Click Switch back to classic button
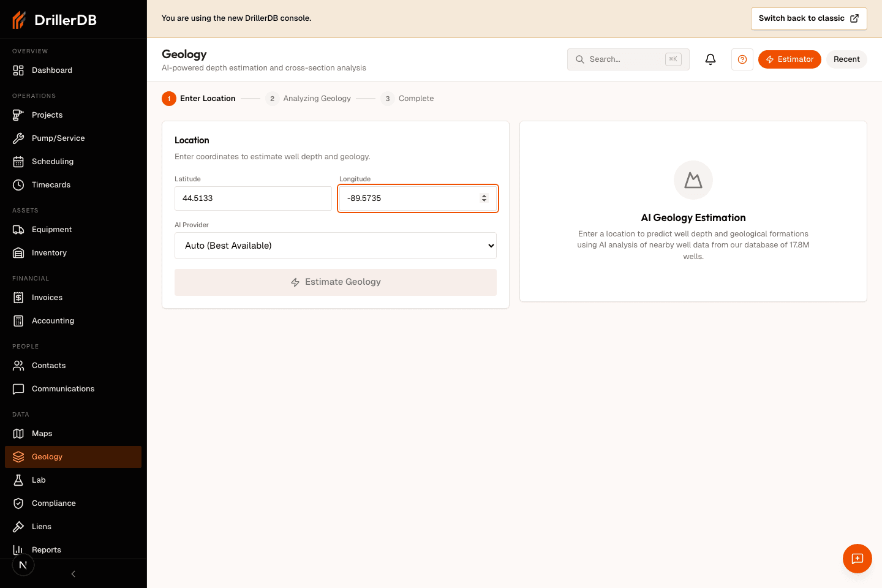Screen dimensions: 882x588 click(809, 18)
